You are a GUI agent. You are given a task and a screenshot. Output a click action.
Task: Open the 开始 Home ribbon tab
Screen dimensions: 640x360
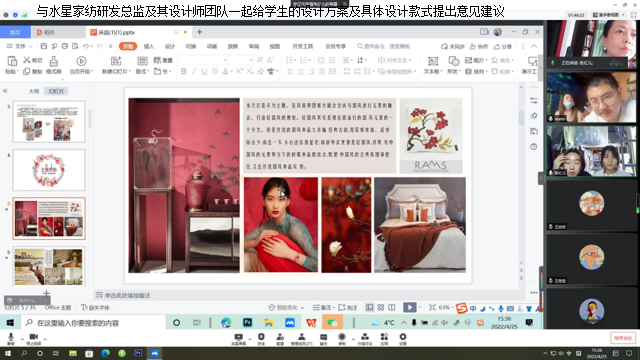coord(128,46)
